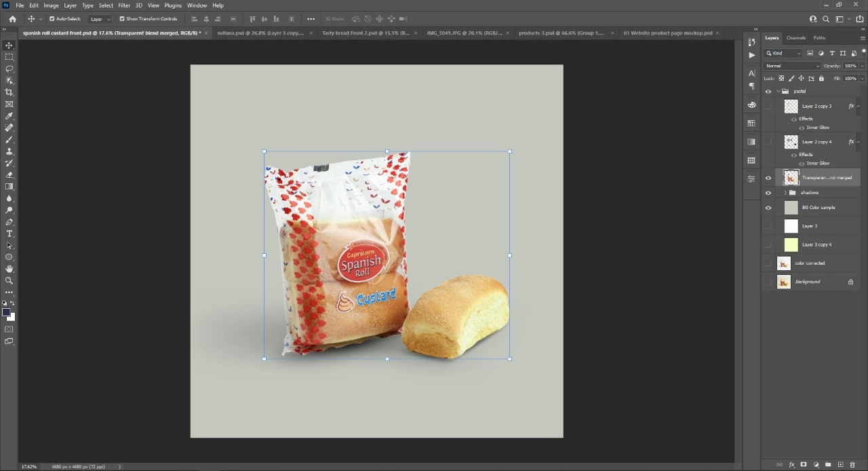868x471 pixels.
Task: Select the Clone Stamp tool
Action: [9, 151]
